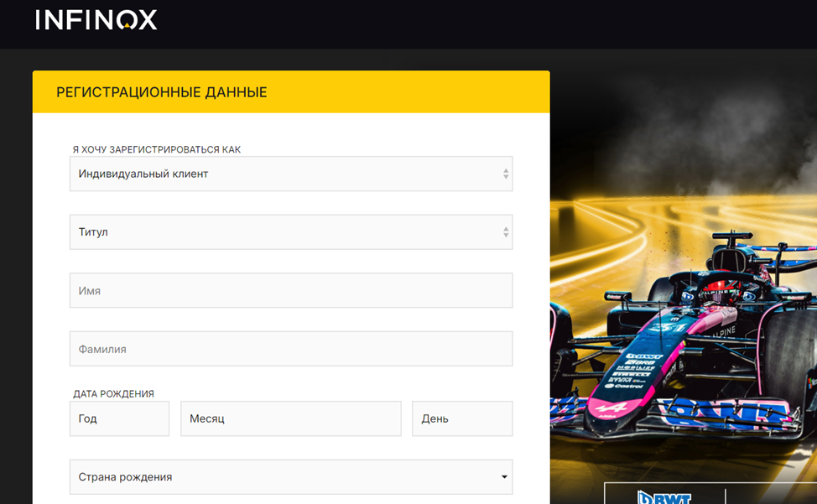Open the 'Титул' title dropdown

coord(291,232)
